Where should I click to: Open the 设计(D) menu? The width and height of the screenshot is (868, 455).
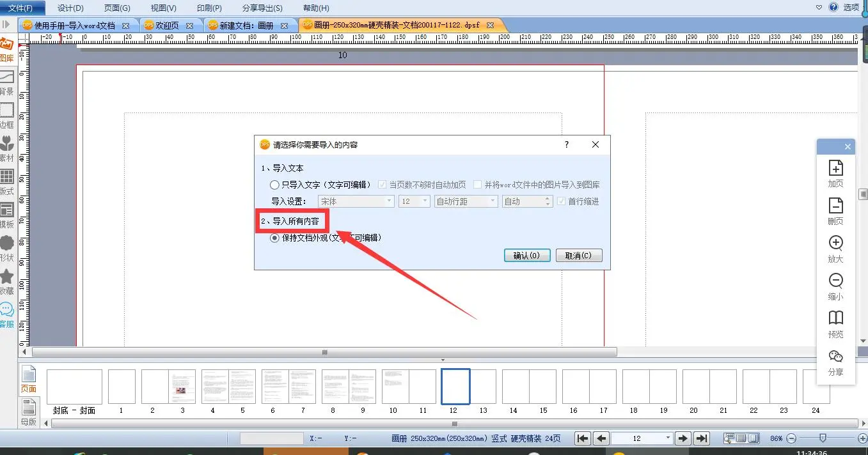click(70, 8)
